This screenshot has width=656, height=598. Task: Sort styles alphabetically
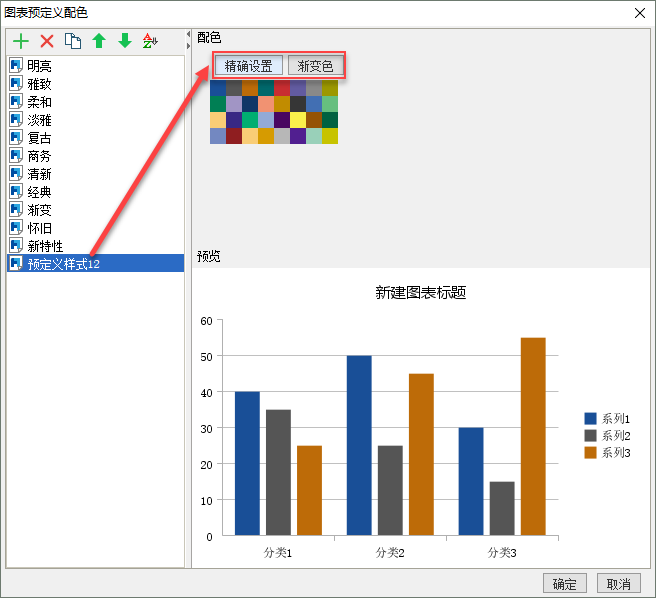pyautogui.click(x=150, y=41)
